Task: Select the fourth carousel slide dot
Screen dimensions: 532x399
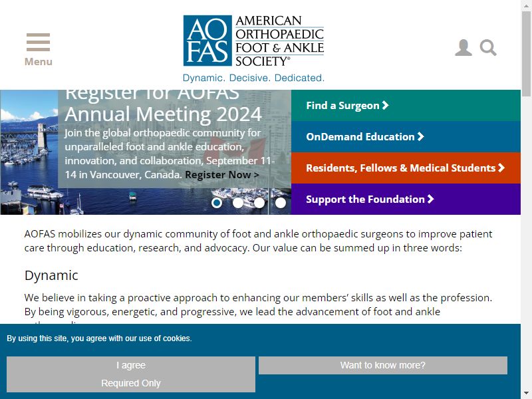Action: tap(281, 203)
